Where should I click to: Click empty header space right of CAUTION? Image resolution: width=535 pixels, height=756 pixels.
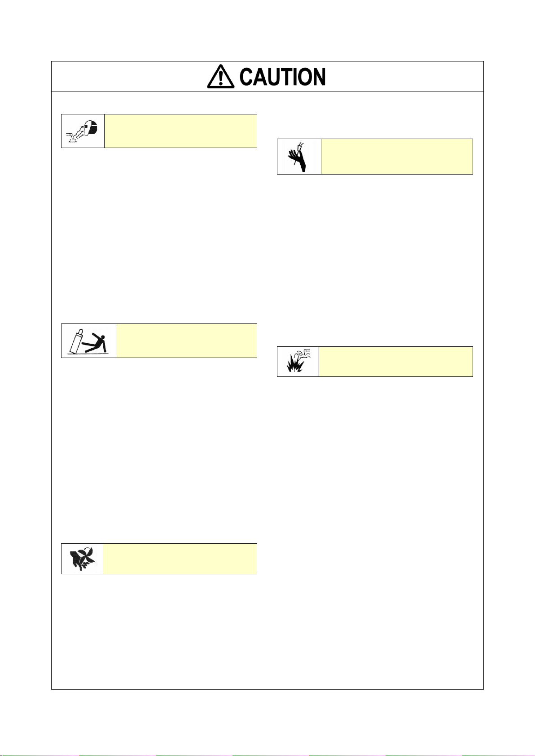pyautogui.click(x=404, y=77)
